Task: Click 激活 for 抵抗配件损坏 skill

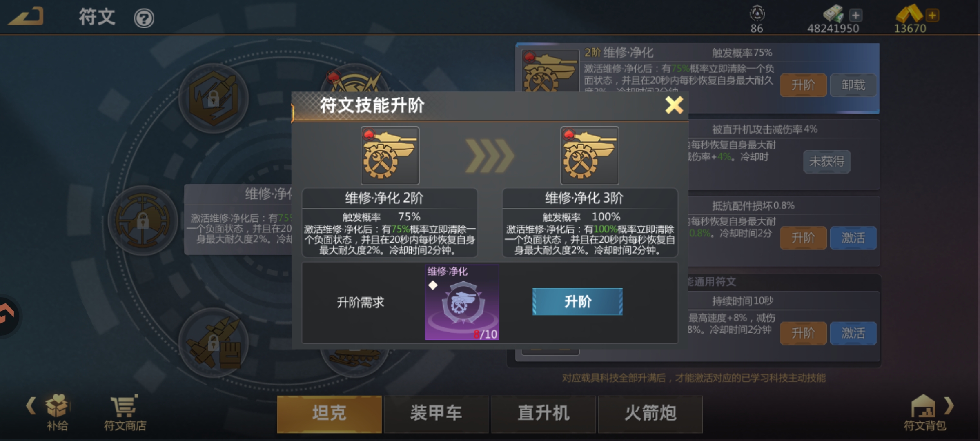Action: [x=853, y=238]
